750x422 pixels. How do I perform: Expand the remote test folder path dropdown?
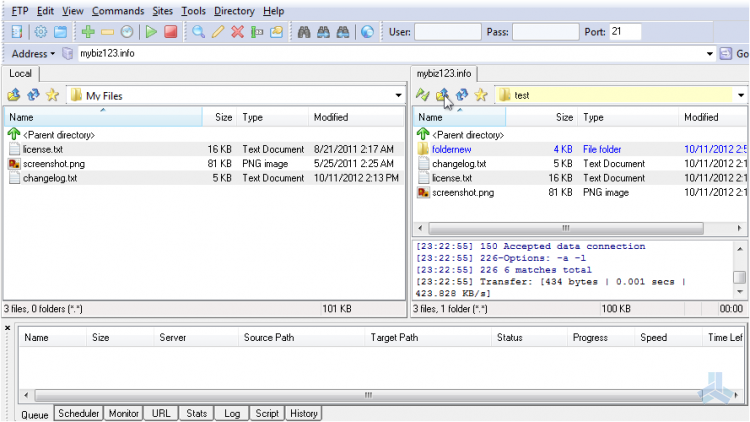coord(740,95)
